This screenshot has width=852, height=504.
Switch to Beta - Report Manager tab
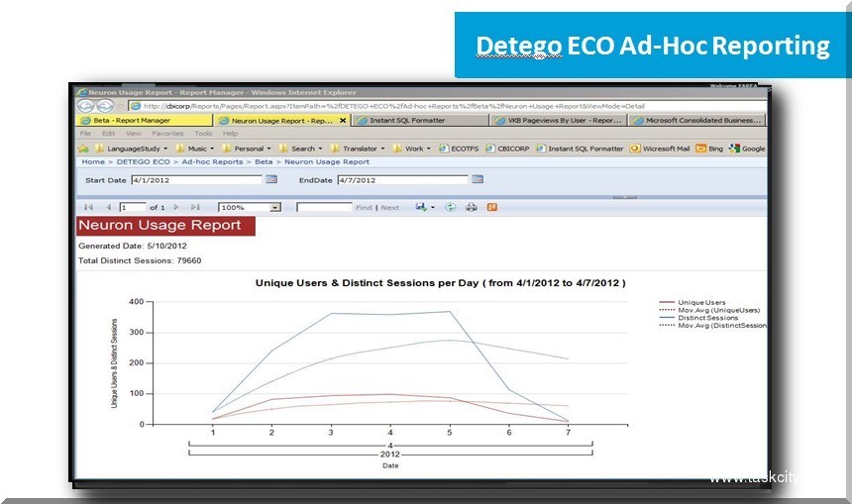144,121
